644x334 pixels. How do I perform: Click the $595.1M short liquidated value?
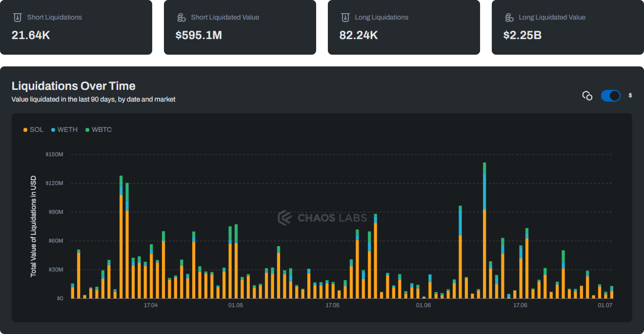[x=199, y=35]
